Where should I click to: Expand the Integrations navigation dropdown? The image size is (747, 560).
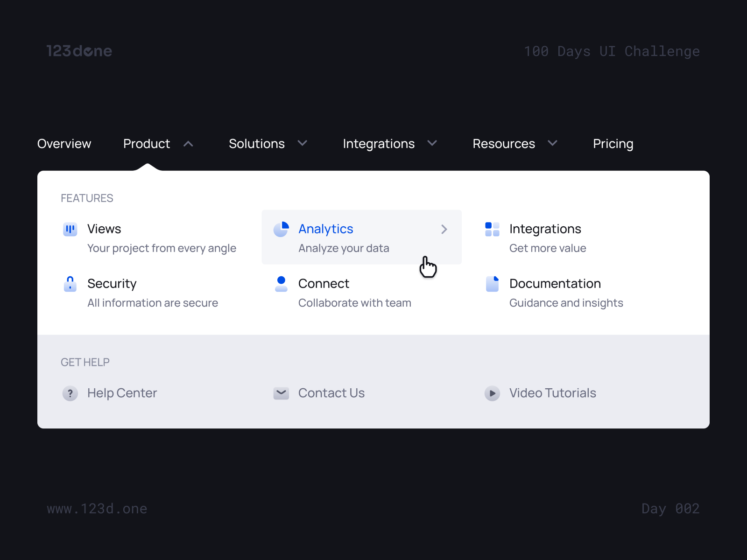point(432,144)
